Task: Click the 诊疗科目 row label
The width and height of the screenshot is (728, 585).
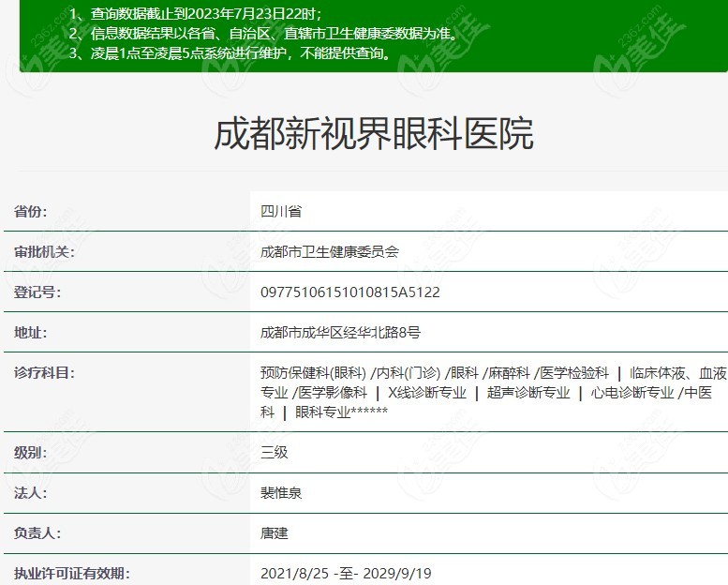Action: (44, 372)
